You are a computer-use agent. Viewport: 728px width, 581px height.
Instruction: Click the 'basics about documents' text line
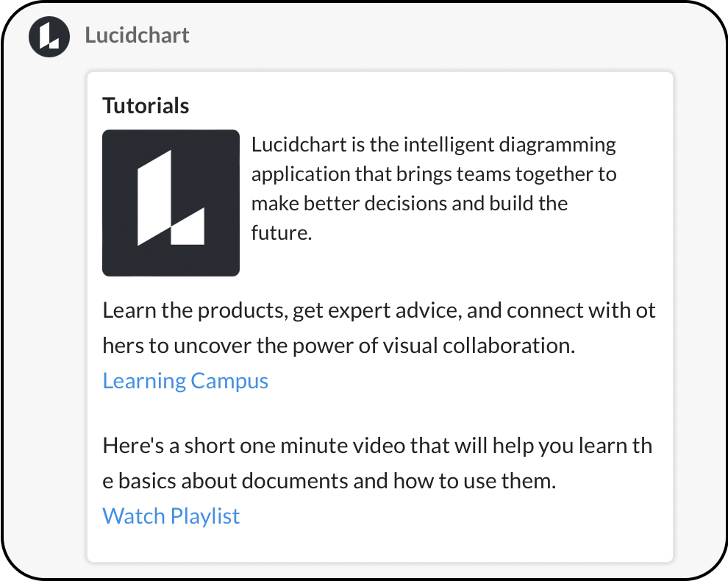coord(329,481)
